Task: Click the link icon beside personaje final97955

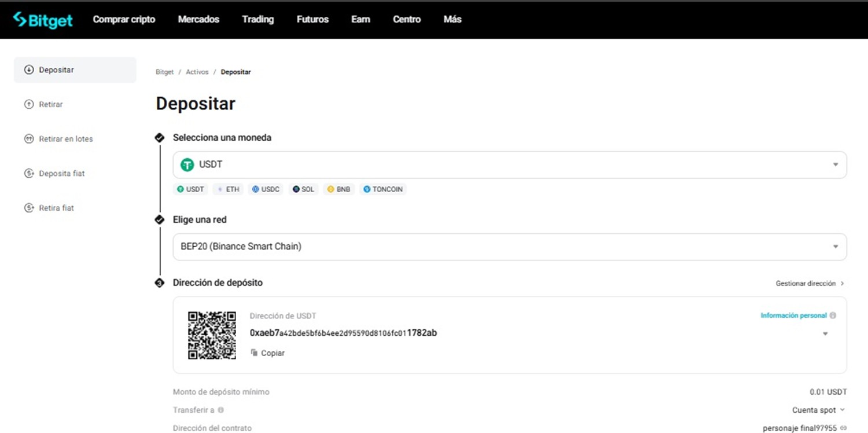Action: [843, 428]
